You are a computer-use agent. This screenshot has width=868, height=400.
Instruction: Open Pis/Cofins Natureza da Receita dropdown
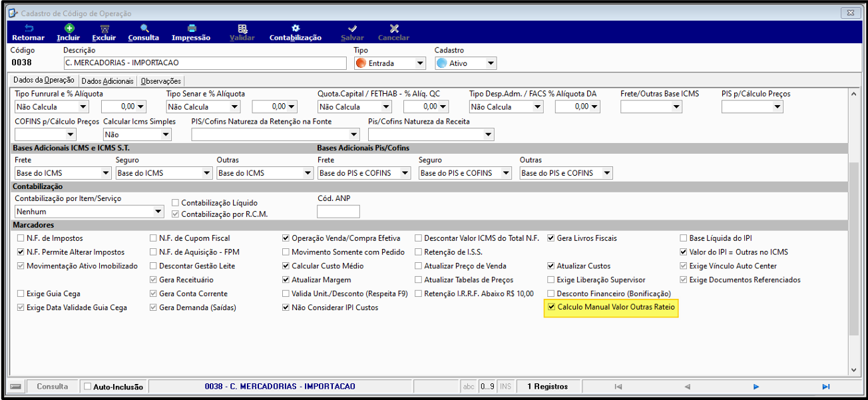[489, 134]
